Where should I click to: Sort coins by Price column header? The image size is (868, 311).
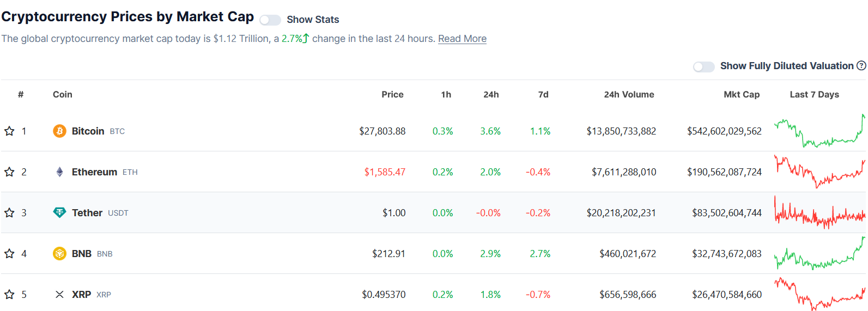point(392,95)
